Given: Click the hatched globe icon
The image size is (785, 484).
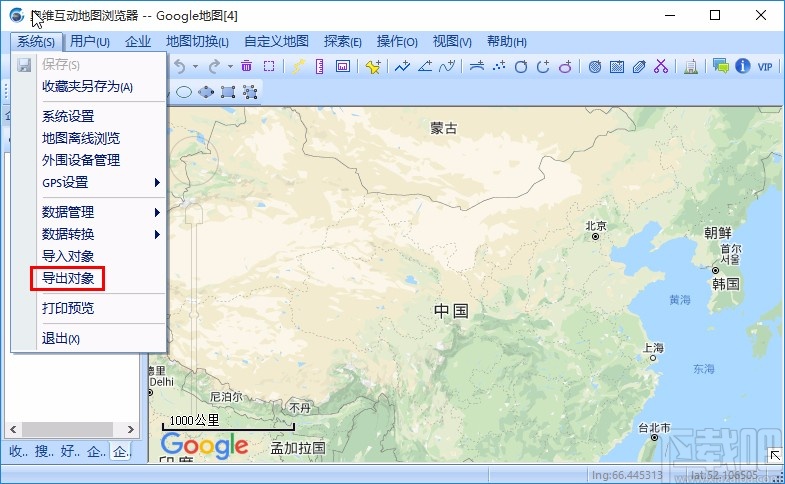Looking at the screenshot, I should [x=595, y=66].
